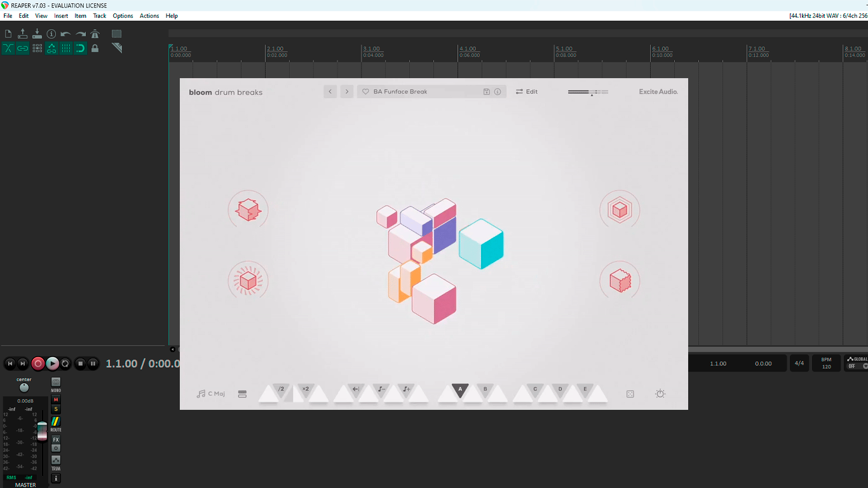
Task: Select the teal cube in Bloom
Action: 481,243
